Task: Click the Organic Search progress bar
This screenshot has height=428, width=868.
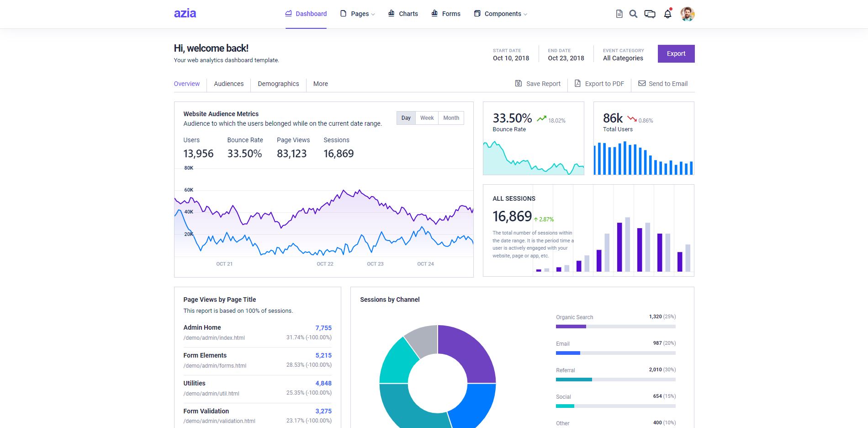Action: pyautogui.click(x=615, y=326)
